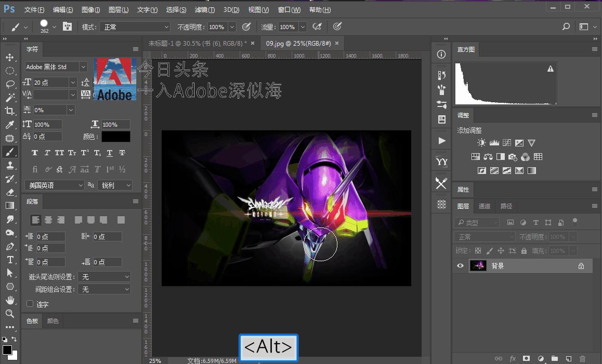Enable the 连字 hyphenation checkbox
Screen dimensions: 602x364
click(x=30, y=304)
